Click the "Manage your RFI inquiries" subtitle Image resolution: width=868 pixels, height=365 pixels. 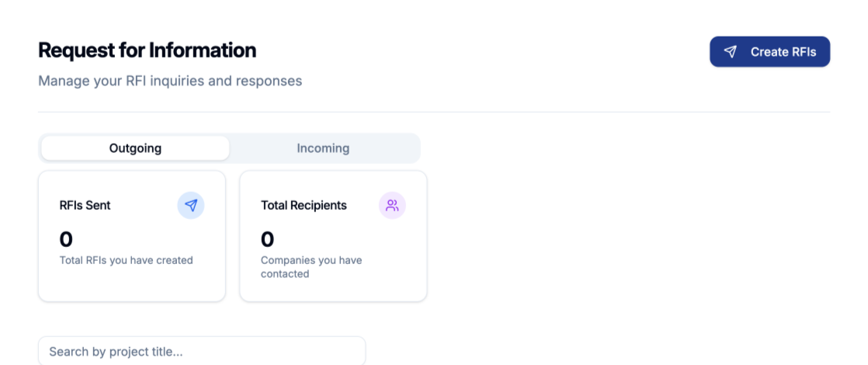point(170,82)
